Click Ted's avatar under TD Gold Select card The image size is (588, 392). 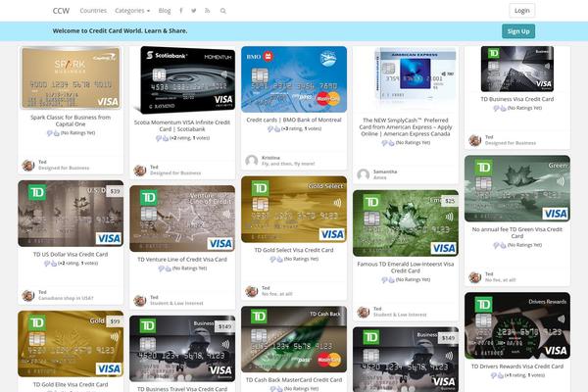(x=252, y=291)
